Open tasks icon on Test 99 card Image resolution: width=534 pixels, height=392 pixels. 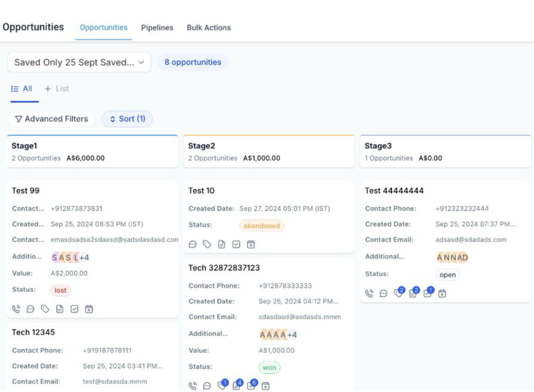[74, 309]
